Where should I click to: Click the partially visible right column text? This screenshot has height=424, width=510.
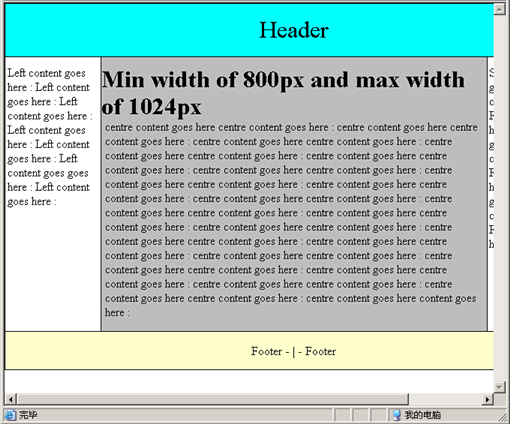pyautogui.click(x=491, y=158)
